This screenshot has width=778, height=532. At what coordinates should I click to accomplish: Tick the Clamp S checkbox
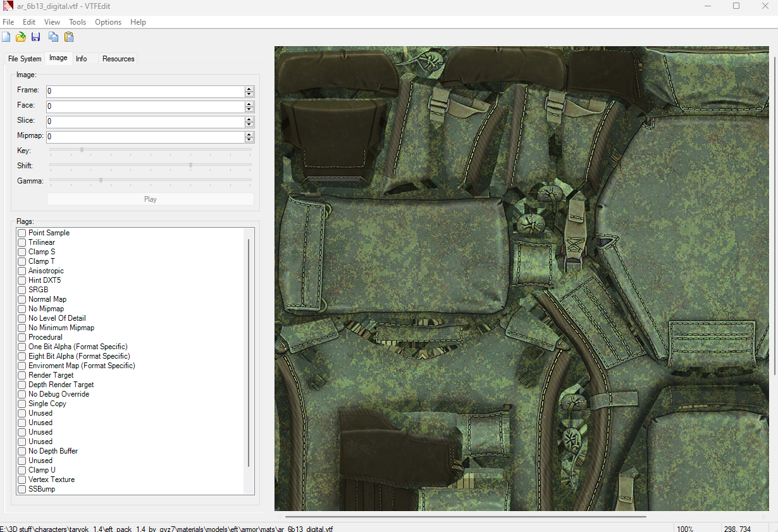tap(22, 252)
